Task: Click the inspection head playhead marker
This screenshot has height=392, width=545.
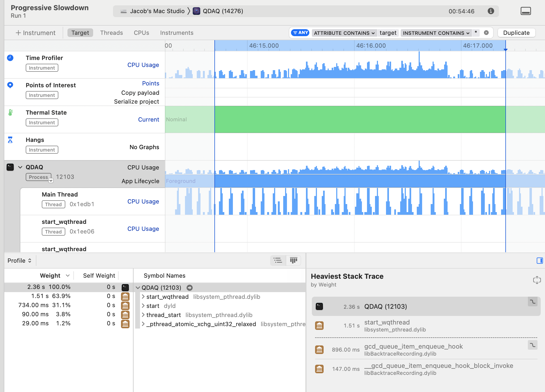Action: (x=505, y=50)
